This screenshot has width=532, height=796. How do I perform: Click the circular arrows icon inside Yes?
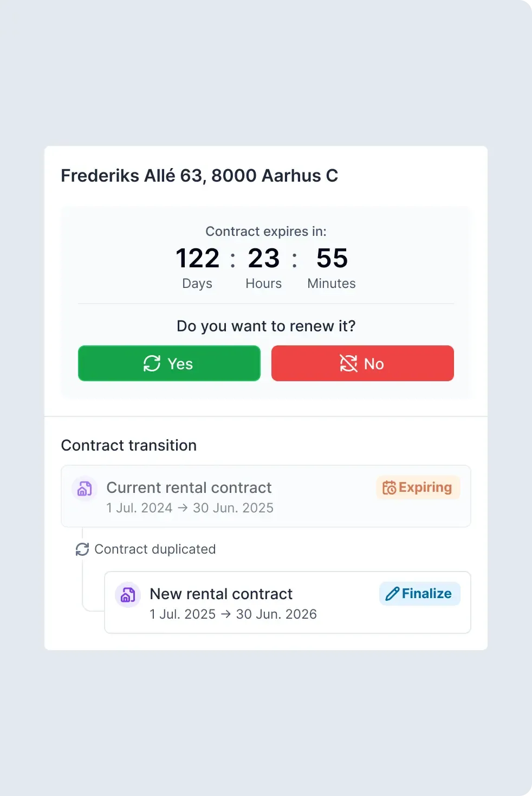click(152, 363)
